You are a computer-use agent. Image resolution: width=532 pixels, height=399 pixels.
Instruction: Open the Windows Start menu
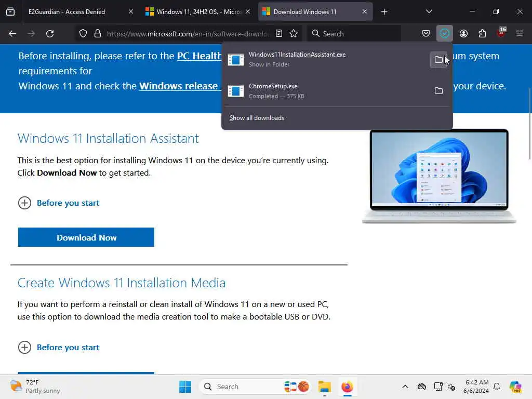[185, 387]
